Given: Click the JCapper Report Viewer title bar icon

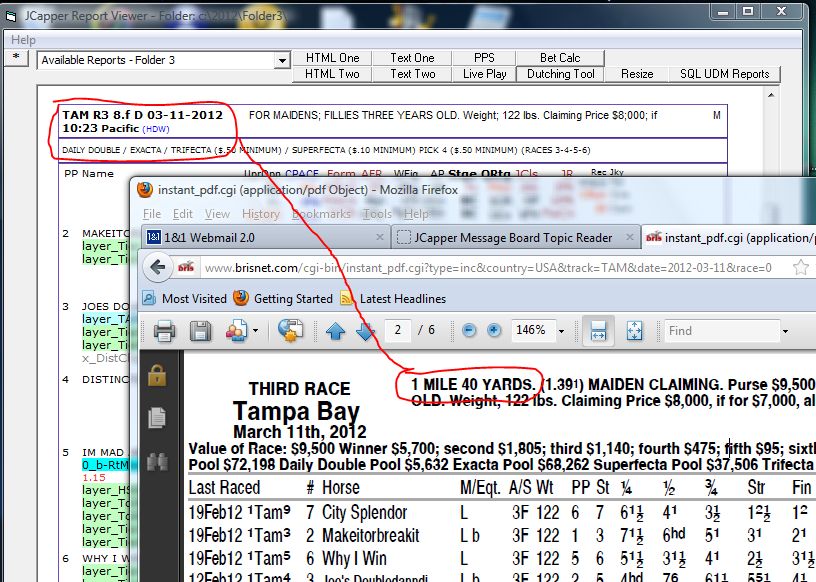Looking at the screenshot, I should point(11,17).
